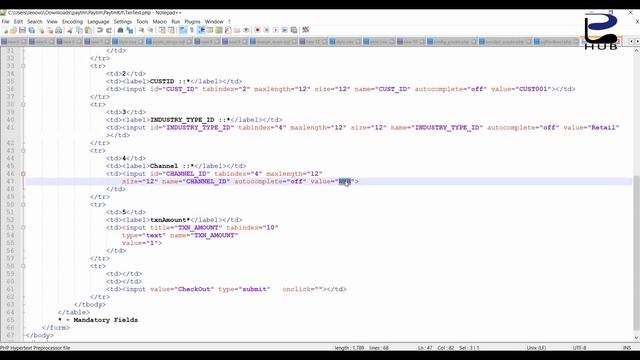Collapse the red fold marker at line 46
640x360 pixels.
click(x=23, y=174)
